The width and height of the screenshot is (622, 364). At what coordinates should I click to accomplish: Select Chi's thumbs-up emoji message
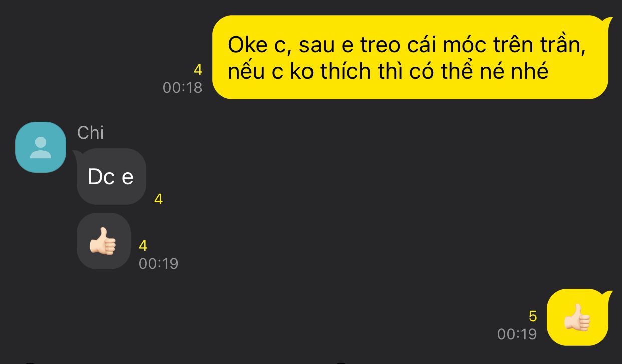point(104,241)
